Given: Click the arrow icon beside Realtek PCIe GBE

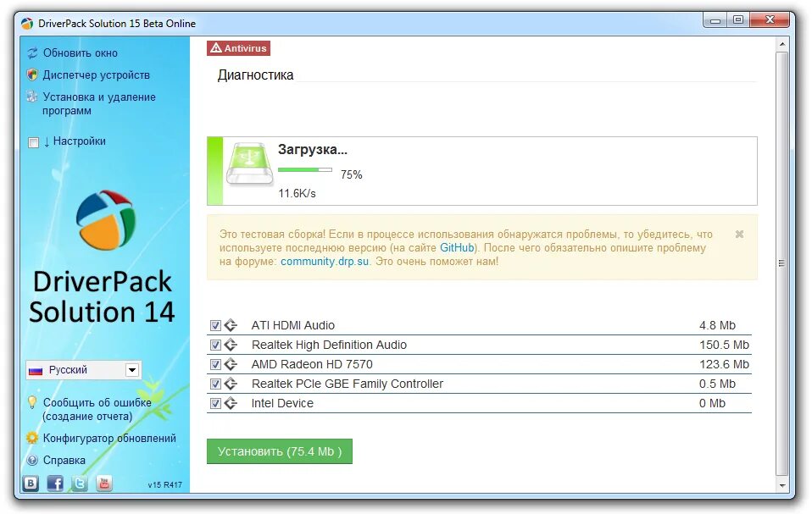Looking at the screenshot, I should click(x=231, y=384).
